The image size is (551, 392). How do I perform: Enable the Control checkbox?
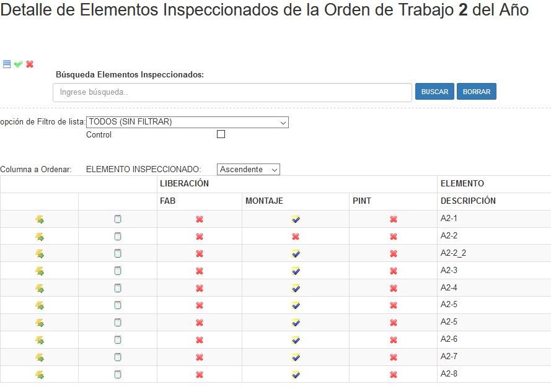(x=221, y=134)
